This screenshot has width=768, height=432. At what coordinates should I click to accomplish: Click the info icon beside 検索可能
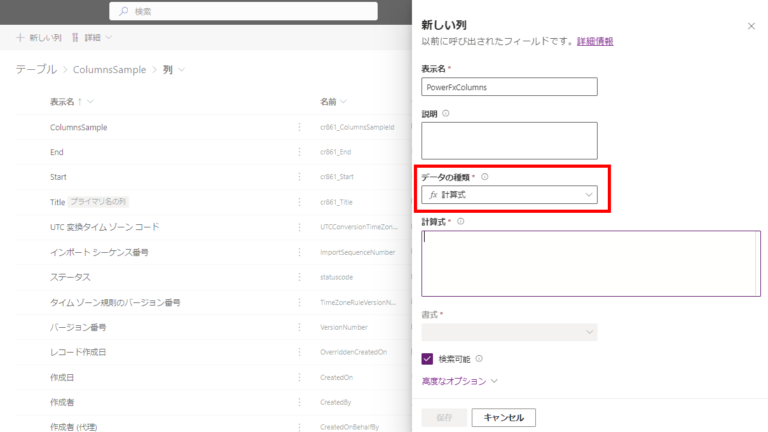[x=479, y=358]
